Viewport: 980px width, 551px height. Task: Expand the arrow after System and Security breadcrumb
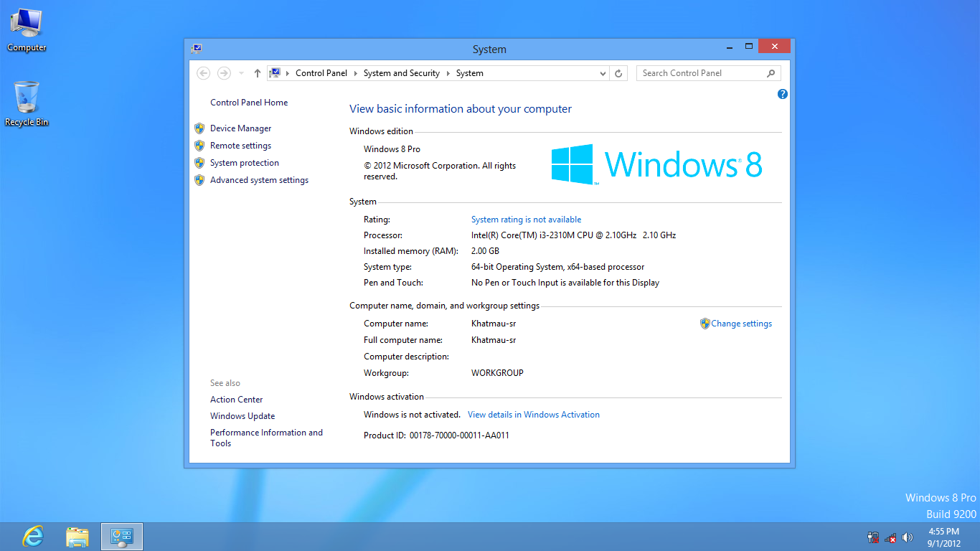448,73
